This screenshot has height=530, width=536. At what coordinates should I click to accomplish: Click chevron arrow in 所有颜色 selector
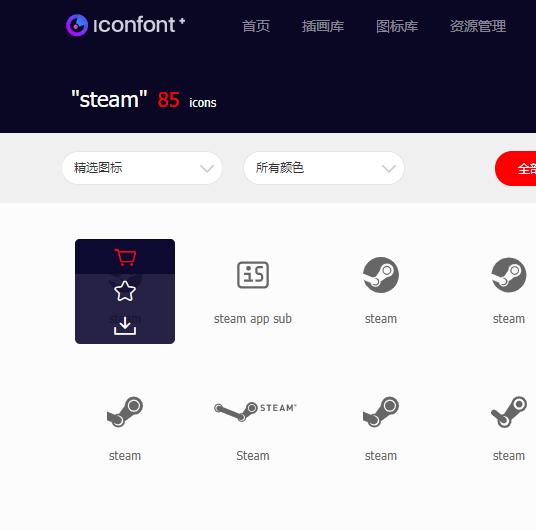tap(389, 169)
